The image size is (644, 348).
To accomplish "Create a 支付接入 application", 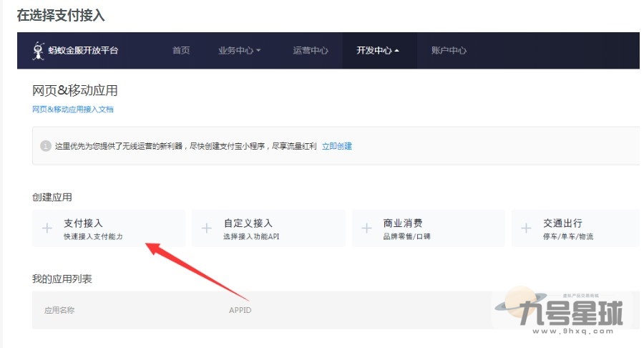I will point(109,228).
